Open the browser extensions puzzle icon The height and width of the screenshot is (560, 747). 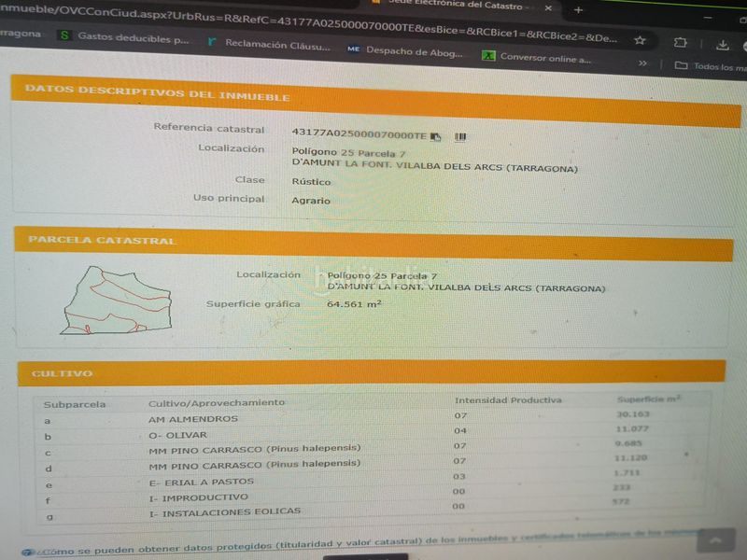(x=680, y=43)
